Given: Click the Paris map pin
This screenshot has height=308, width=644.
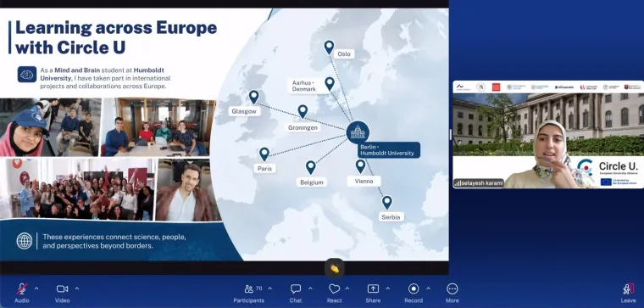Looking at the screenshot, I should pos(264,154).
